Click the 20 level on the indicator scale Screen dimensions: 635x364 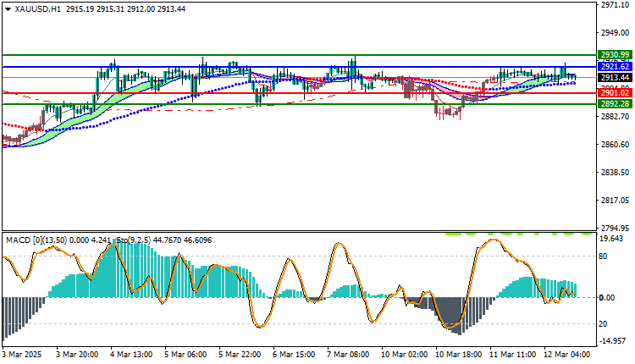click(x=603, y=324)
